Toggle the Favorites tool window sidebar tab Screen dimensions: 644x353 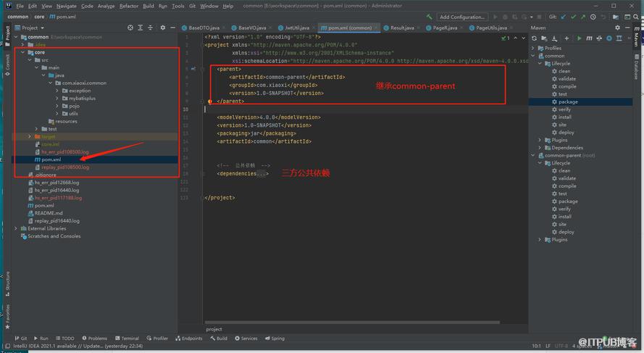(x=7, y=317)
